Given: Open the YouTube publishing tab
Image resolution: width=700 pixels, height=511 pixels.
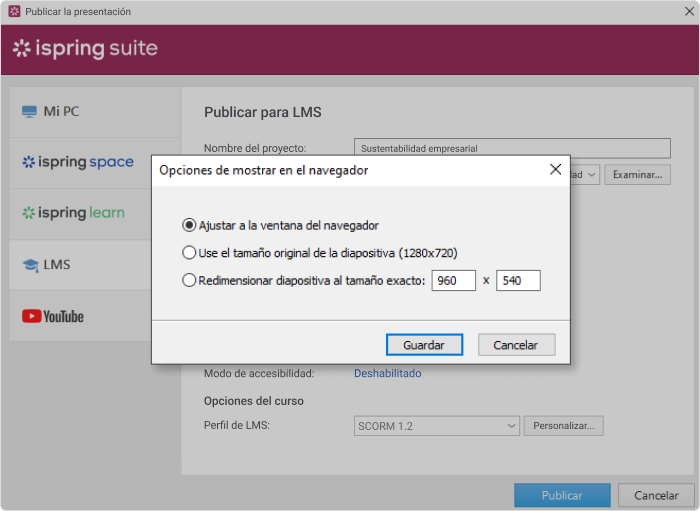Looking at the screenshot, I should [80, 316].
